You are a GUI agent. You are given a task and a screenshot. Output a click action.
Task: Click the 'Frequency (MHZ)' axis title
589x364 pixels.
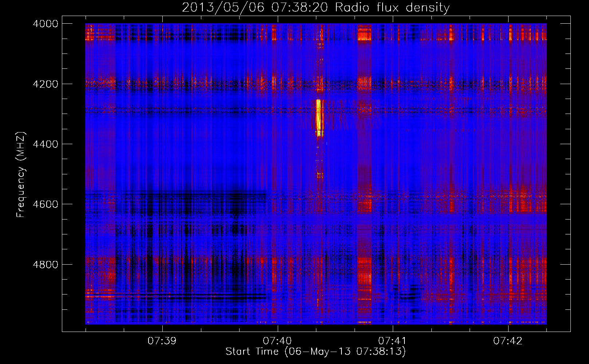[21, 175]
